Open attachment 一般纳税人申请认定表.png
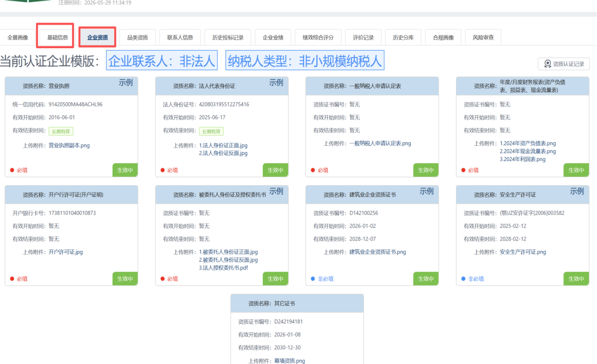Image resolution: width=597 pixels, height=364 pixels. pos(380,143)
